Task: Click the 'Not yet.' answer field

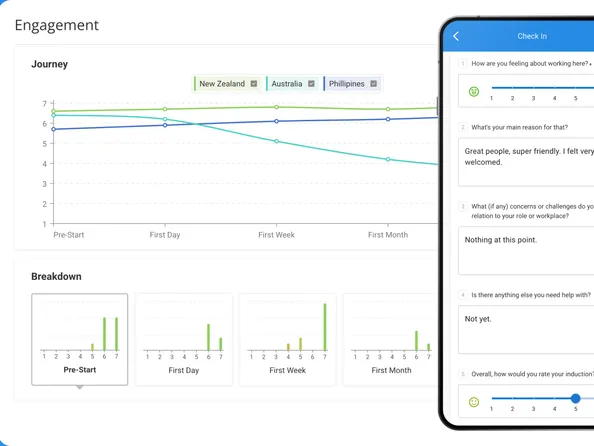Action: pyautogui.click(x=526, y=330)
